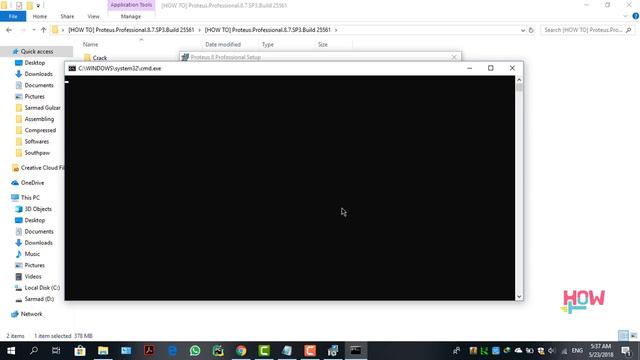Open Action Center notifications icon
The image size is (640, 360).
[x=626, y=351]
